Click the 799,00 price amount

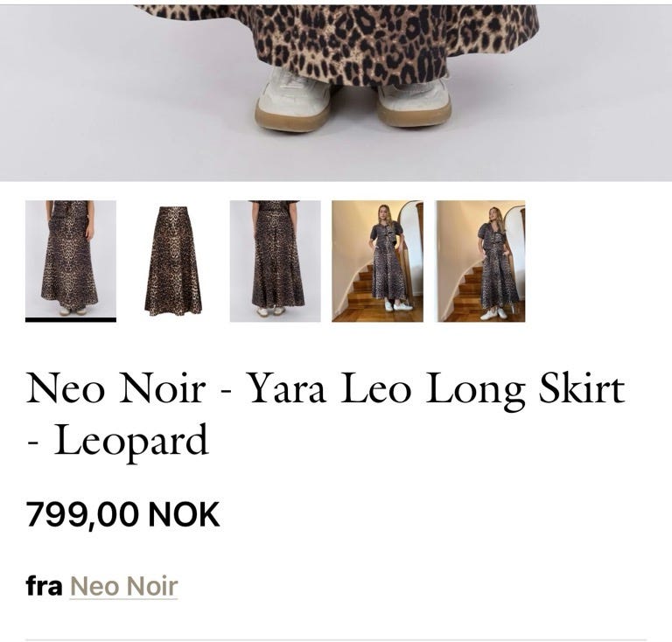pyautogui.click(x=82, y=514)
